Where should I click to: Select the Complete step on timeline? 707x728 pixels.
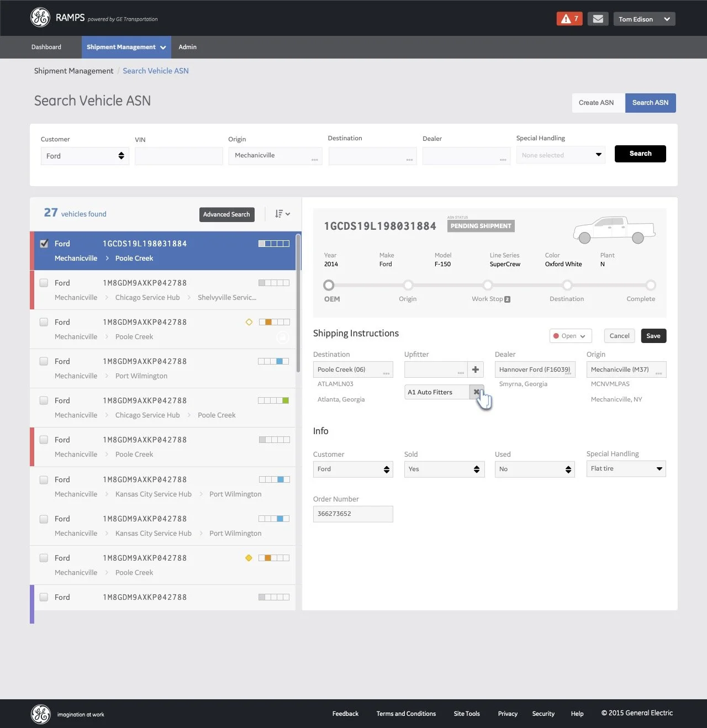(x=651, y=285)
